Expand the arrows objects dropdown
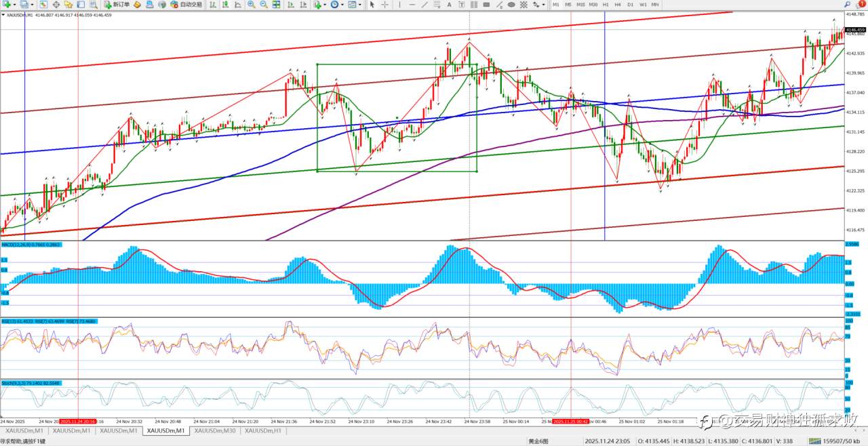The width and height of the screenshot is (868, 446). click(544, 4)
